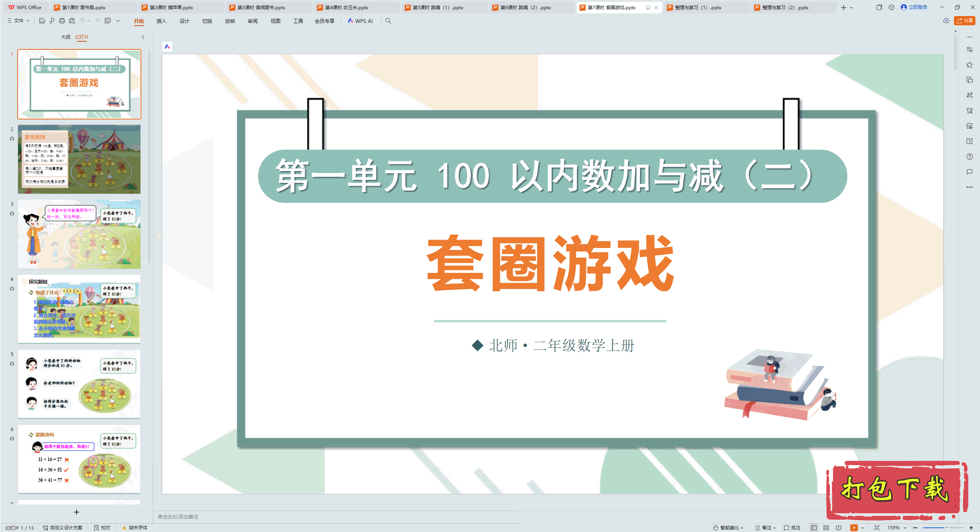Screen dimensions: 980x532
Task: Switch to 第3课时 借阅图书.pptx tab
Action: pos(261,7)
